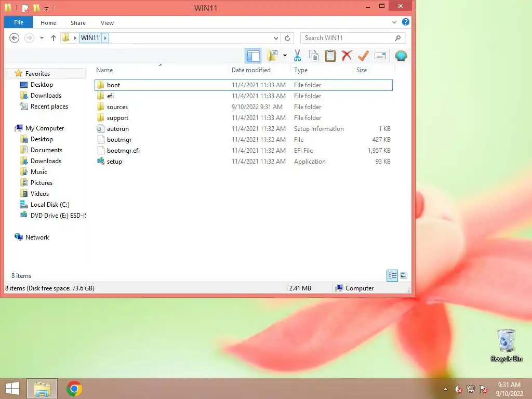Select the efi folder
Image resolution: width=532 pixels, height=399 pixels.
click(x=244, y=96)
